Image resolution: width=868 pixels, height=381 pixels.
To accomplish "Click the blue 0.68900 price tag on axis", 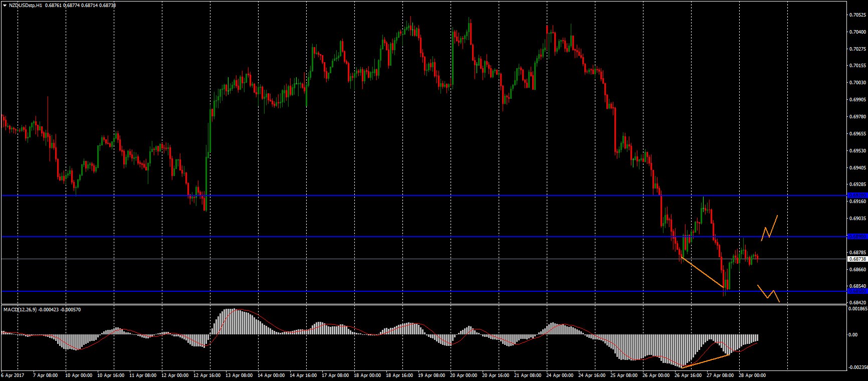I will pos(856,236).
